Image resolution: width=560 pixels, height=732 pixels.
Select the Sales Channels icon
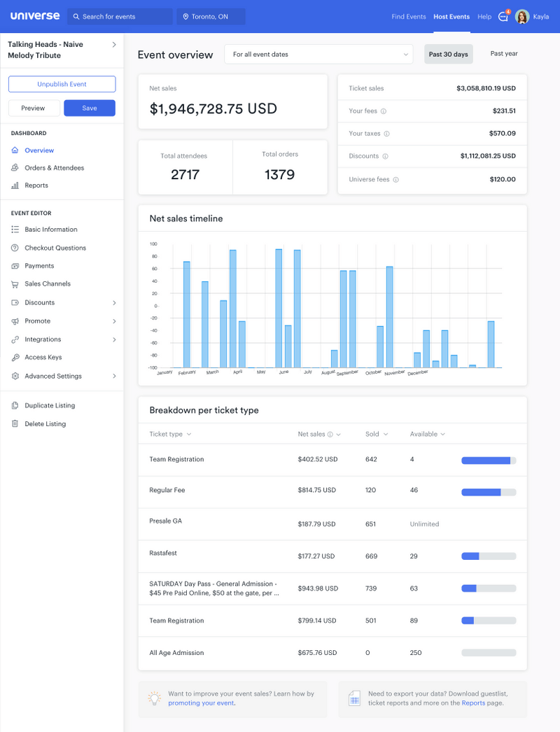click(x=15, y=284)
